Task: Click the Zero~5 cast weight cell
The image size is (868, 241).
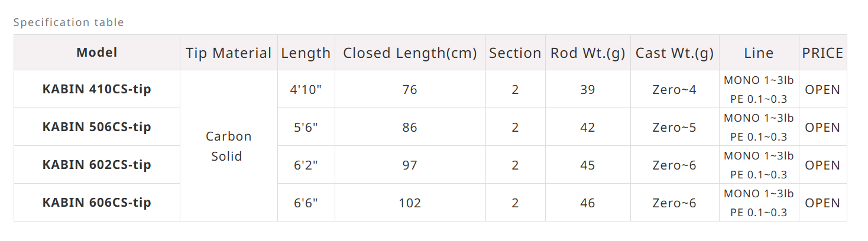Action: point(674,128)
